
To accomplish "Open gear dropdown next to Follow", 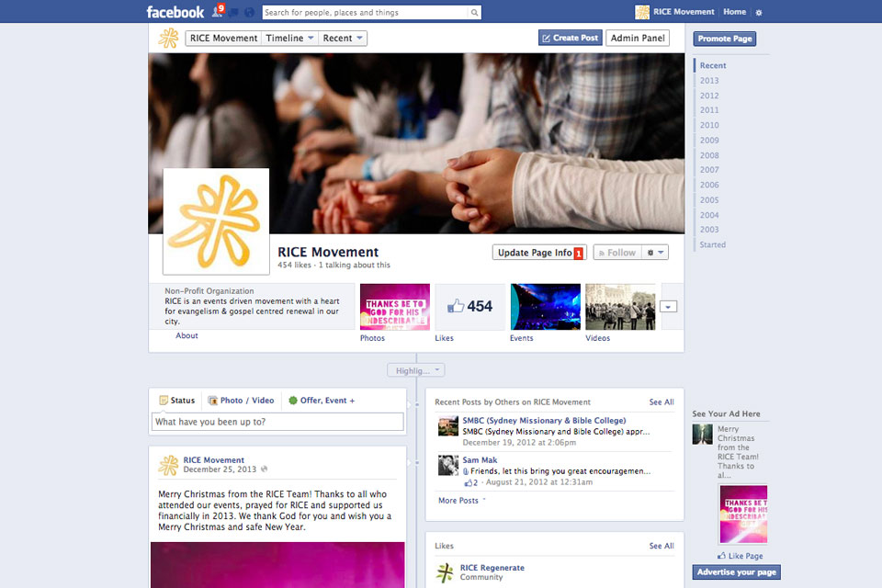I will pos(655,253).
